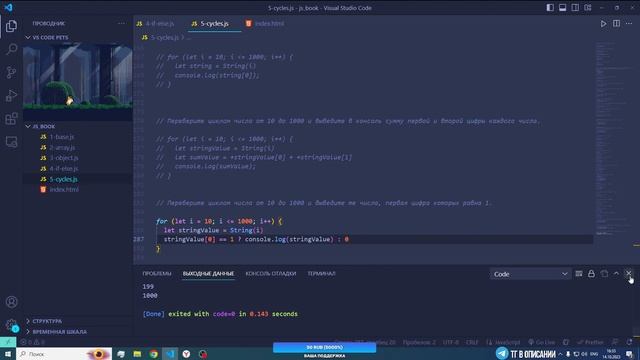This screenshot has width=640, height=360.
Task: Open 1-base.js in the file tree
Action: coord(78,137)
